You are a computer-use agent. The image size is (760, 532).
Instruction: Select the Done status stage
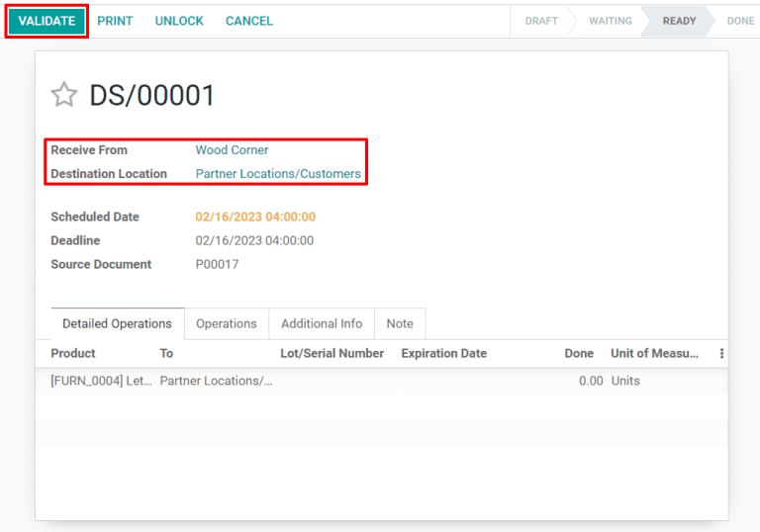coord(739,21)
